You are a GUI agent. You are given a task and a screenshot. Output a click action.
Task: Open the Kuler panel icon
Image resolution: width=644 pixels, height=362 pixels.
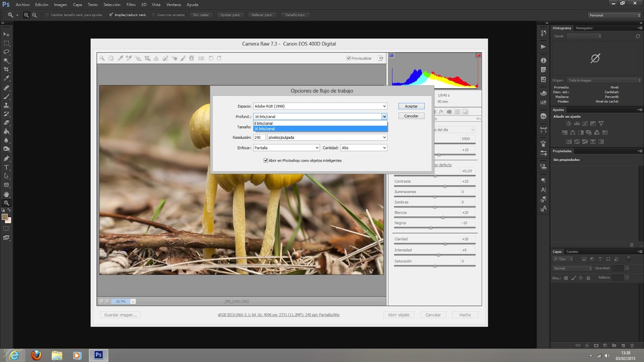tap(543, 116)
